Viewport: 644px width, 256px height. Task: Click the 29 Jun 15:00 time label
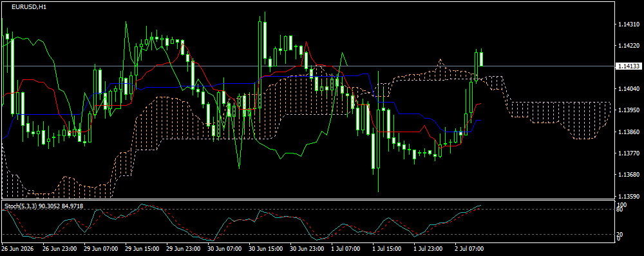point(142,249)
